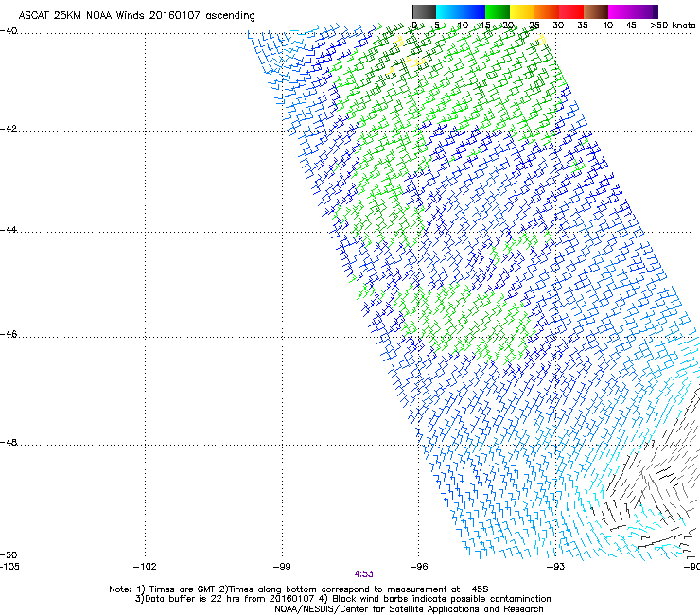
Task: Click the purple '4:53' pass time label
Action: tap(364, 574)
